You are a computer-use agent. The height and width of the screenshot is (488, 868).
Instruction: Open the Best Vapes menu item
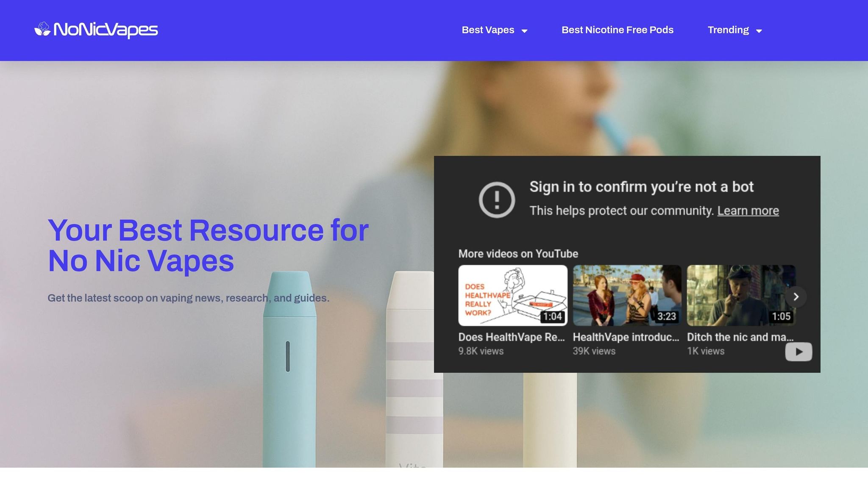(488, 30)
